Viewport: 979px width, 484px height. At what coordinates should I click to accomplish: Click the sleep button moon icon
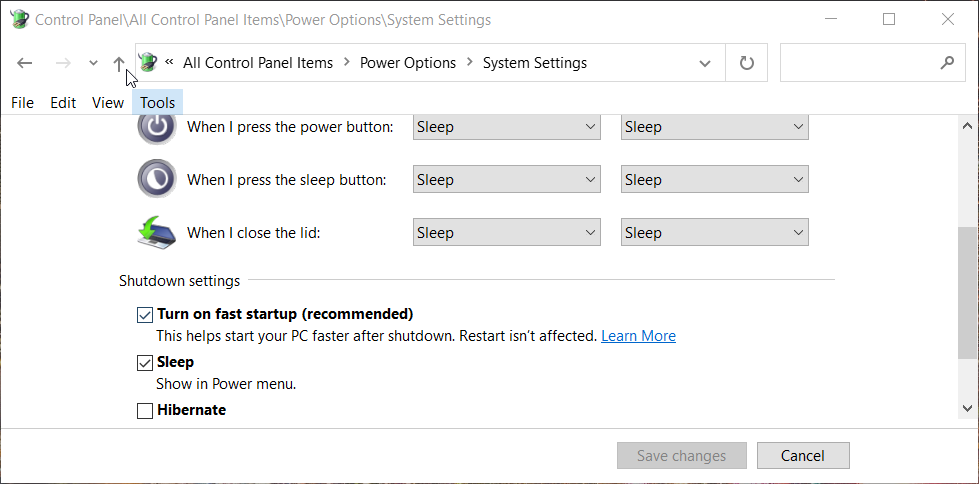click(157, 179)
